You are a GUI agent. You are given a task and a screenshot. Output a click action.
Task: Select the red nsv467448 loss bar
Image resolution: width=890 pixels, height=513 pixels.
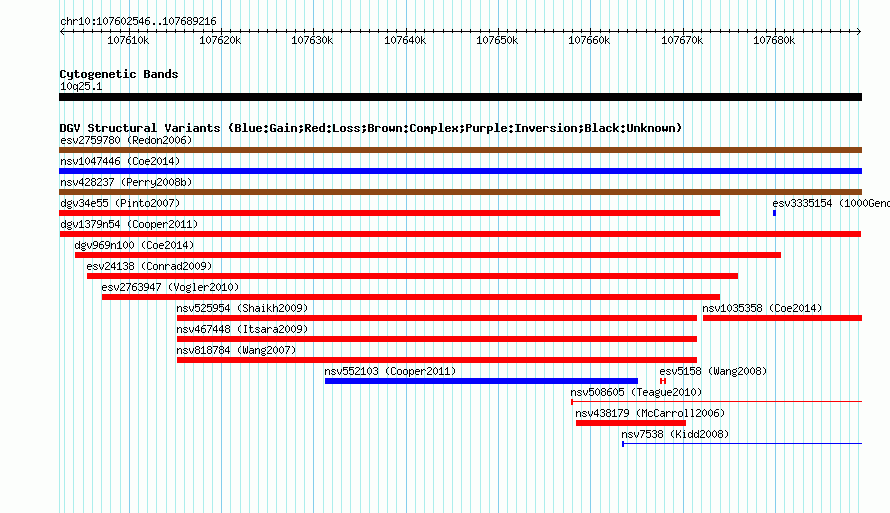[436, 339]
